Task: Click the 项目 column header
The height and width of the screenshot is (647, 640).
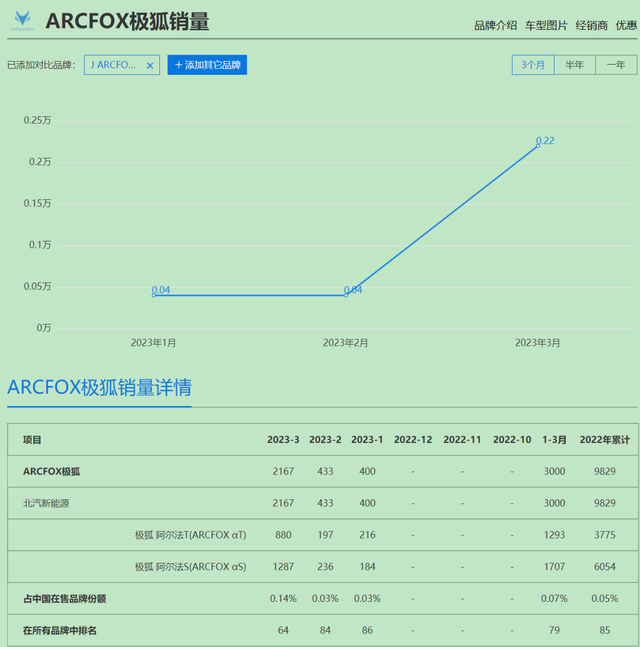Action: (32, 440)
